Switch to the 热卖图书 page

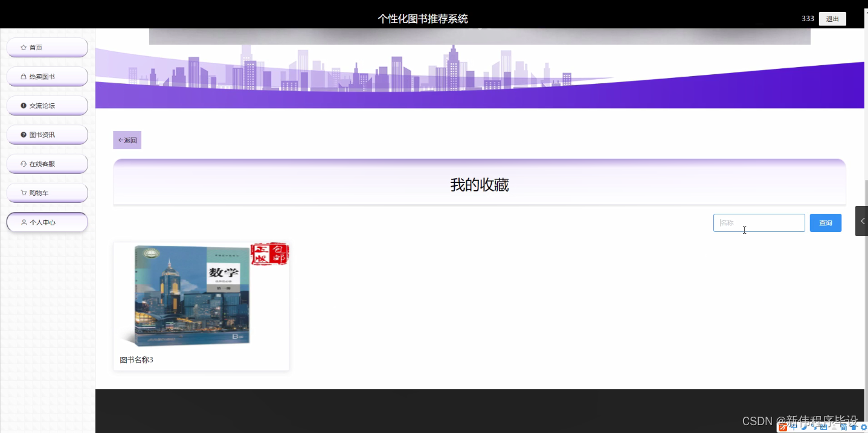(x=47, y=76)
